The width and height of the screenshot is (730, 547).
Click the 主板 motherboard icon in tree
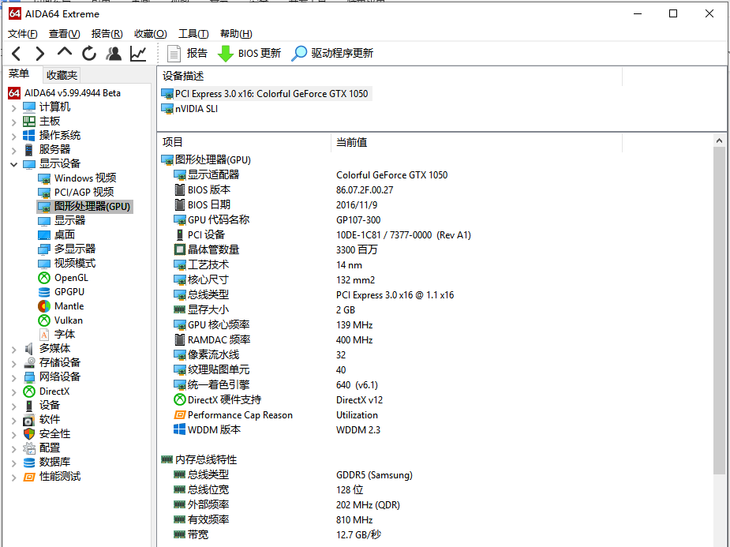(x=29, y=122)
